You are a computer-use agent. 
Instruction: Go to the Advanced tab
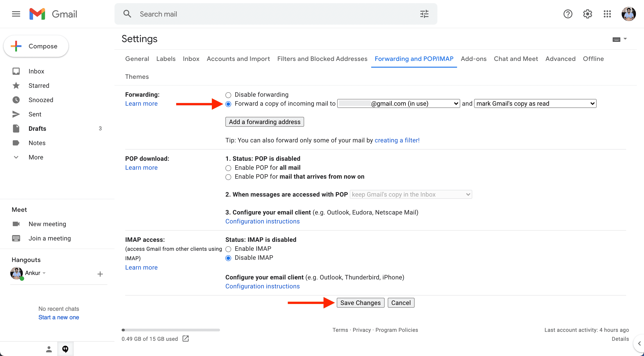(560, 59)
